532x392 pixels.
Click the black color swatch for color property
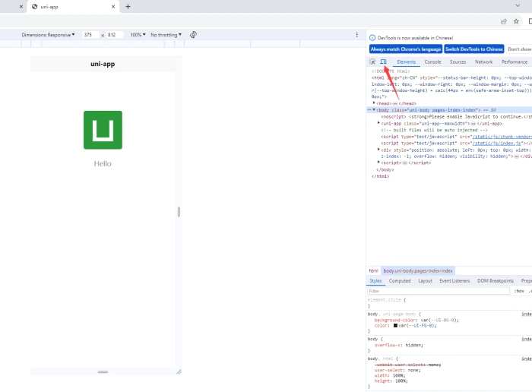[395, 326]
